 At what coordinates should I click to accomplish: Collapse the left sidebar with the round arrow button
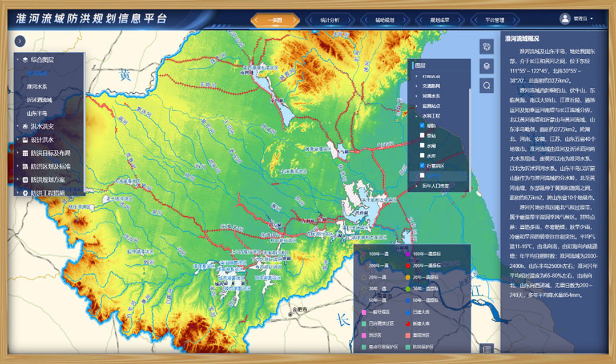(x=19, y=41)
